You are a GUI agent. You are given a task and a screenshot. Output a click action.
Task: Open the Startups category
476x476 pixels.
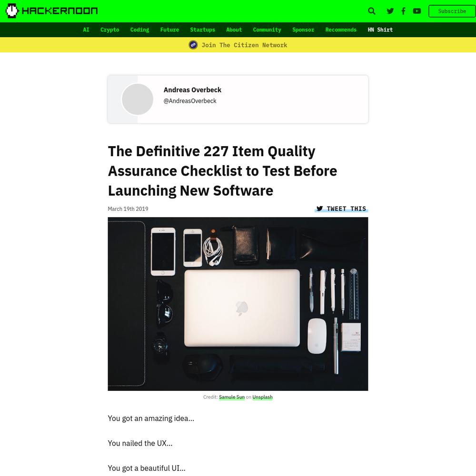click(x=202, y=30)
